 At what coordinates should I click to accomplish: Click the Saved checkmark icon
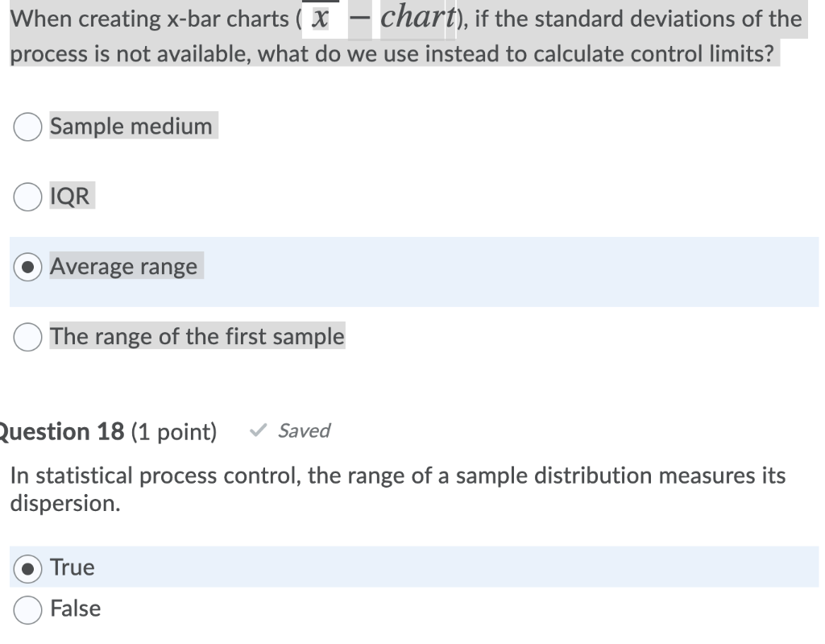[257, 430]
